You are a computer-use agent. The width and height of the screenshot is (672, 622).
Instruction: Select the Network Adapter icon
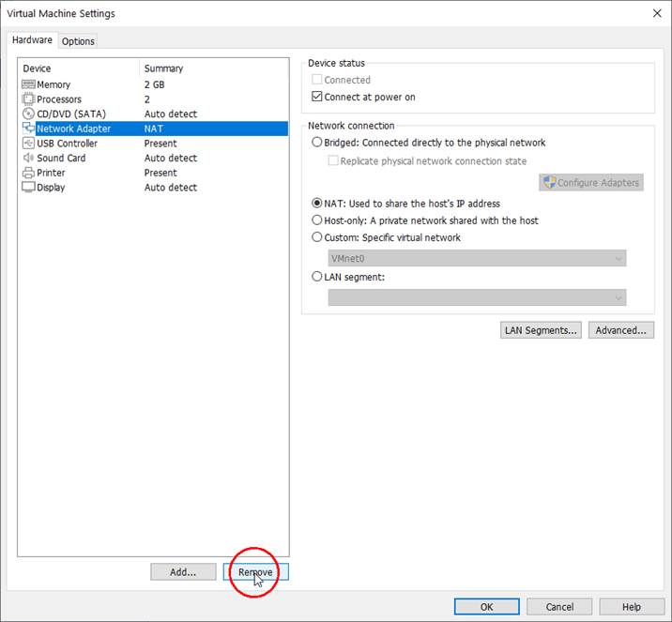pyautogui.click(x=28, y=129)
